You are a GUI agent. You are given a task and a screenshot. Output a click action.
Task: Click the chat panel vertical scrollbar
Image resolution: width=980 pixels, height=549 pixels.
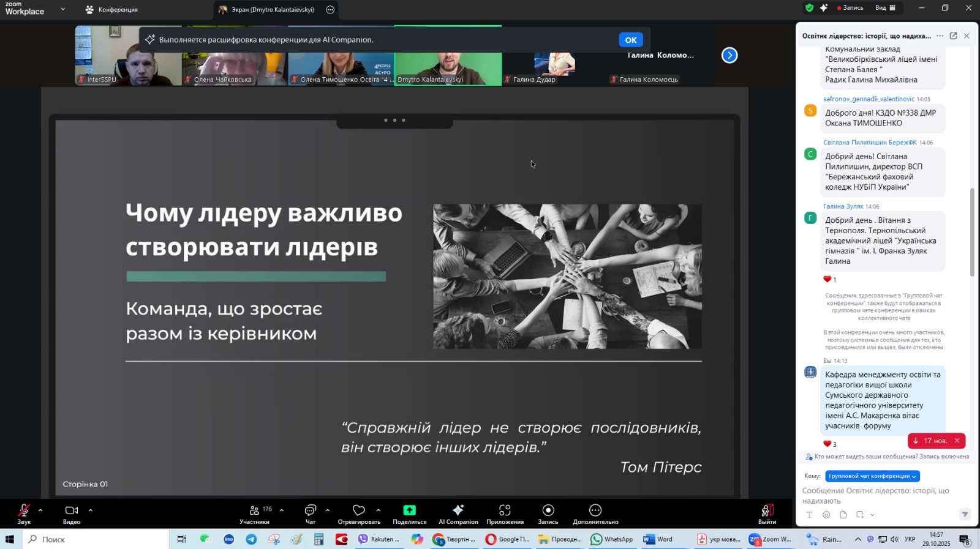[972, 233]
